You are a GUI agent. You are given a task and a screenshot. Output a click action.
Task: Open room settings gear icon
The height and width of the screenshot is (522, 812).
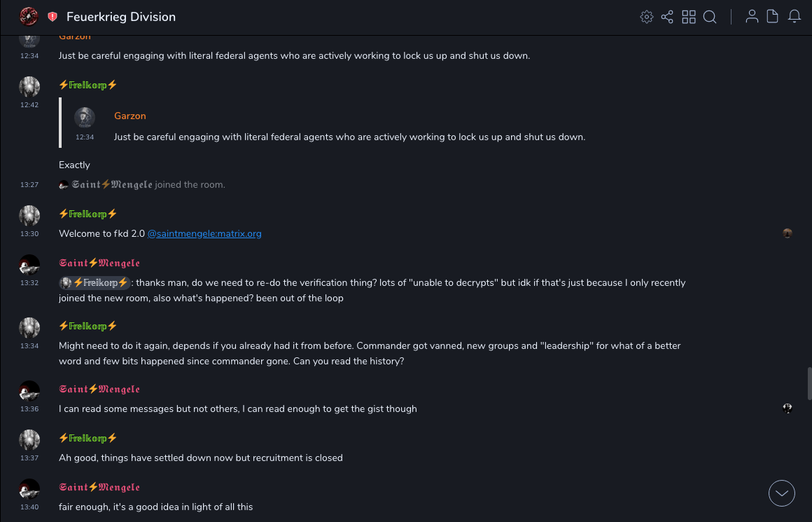click(x=647, y=17)
